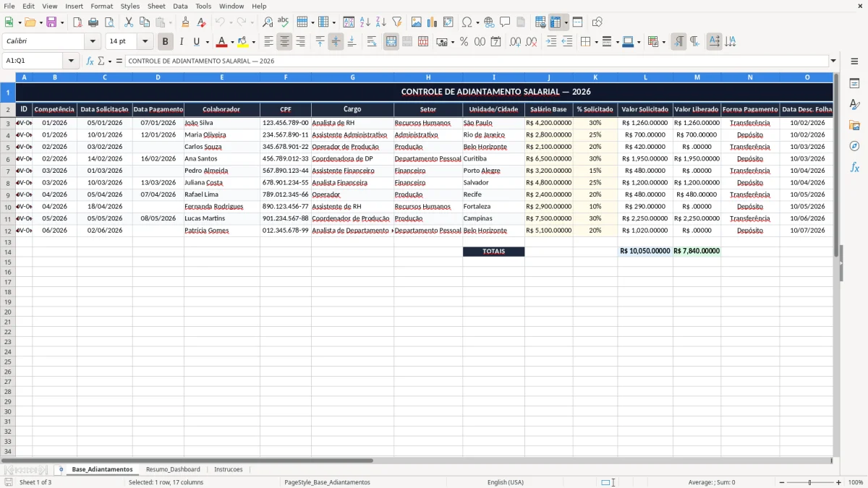Toggle Print Preview

tap(109, 22)
